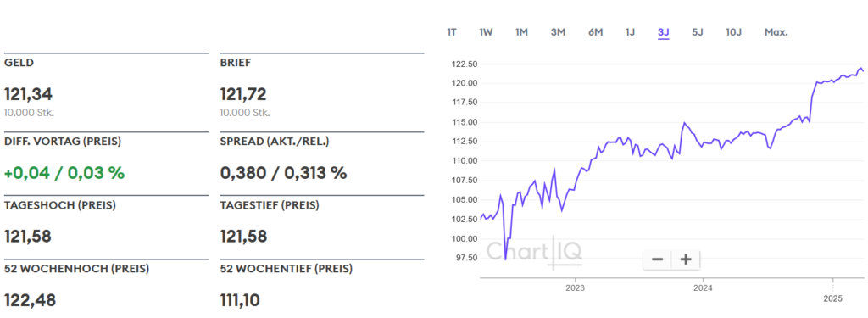Click the 2023 x-axis label
Screen dimensions: 868x318
[575, 287]
